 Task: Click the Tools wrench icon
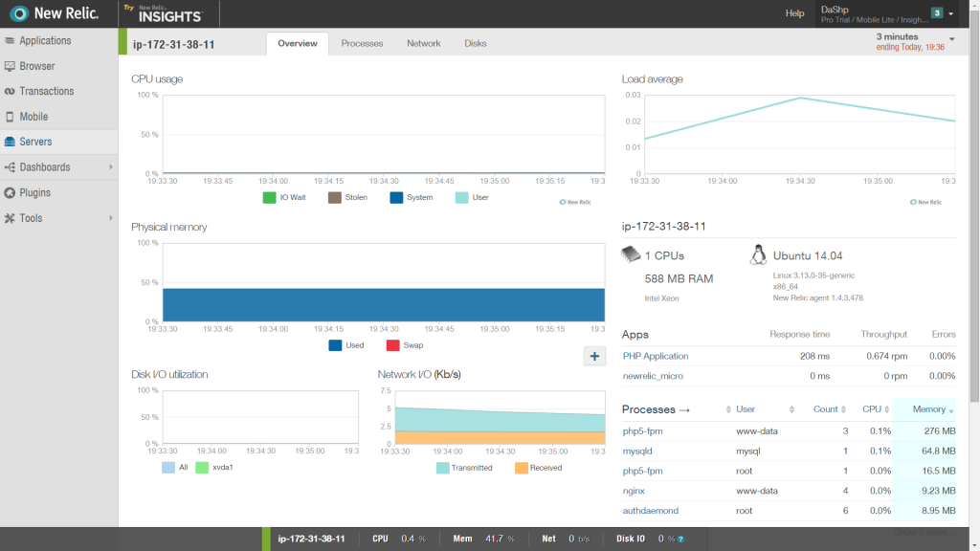pyautogui.click(x=10, y=218)
